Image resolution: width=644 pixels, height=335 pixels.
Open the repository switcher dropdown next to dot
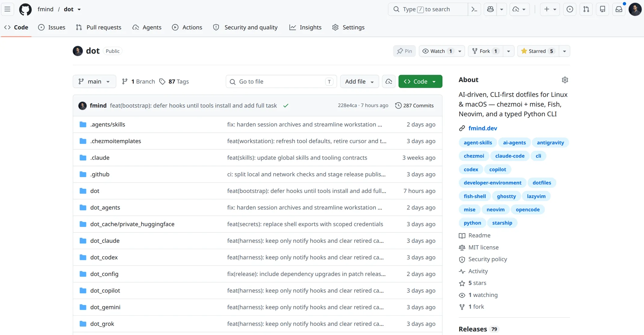coord(79,9)
